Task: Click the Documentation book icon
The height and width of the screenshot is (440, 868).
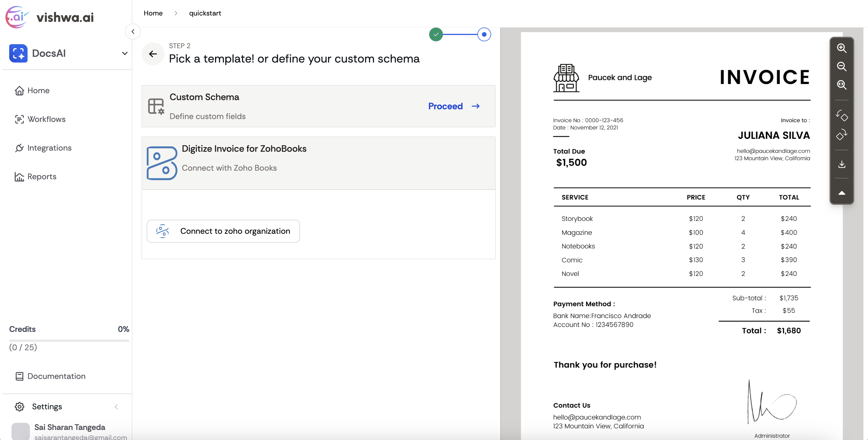Action: (20, 376)
